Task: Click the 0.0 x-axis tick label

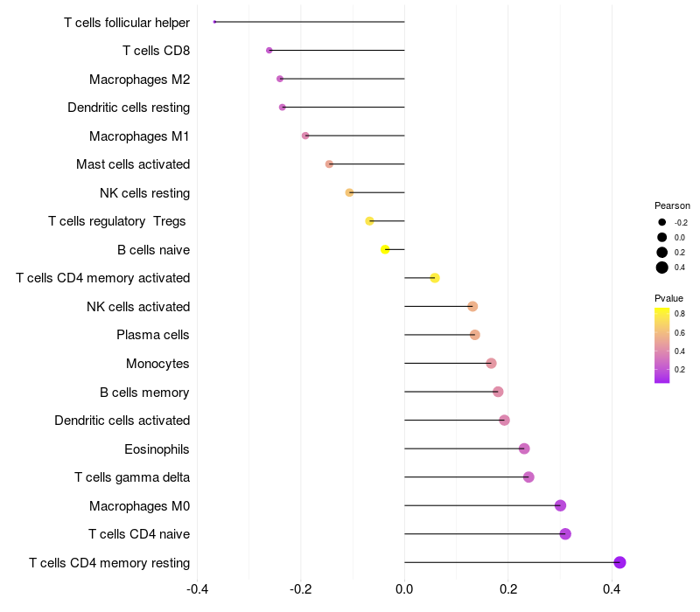Action: tap(404, 588)
